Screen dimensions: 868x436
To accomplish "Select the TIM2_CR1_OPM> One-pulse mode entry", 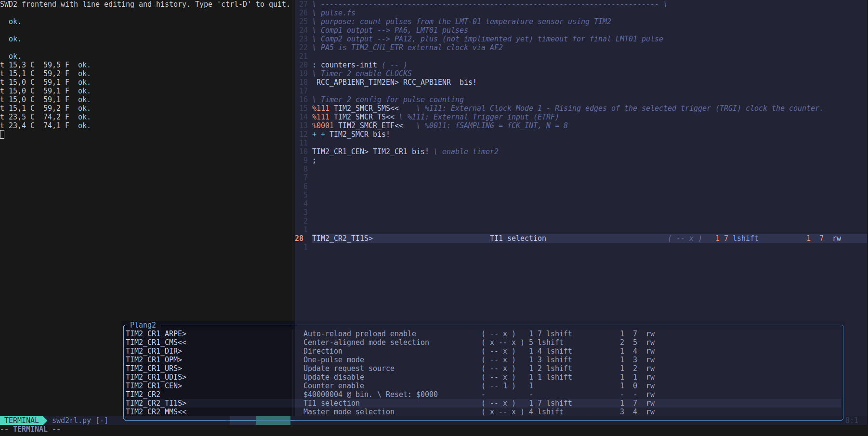I will click(x=154, y=360).
